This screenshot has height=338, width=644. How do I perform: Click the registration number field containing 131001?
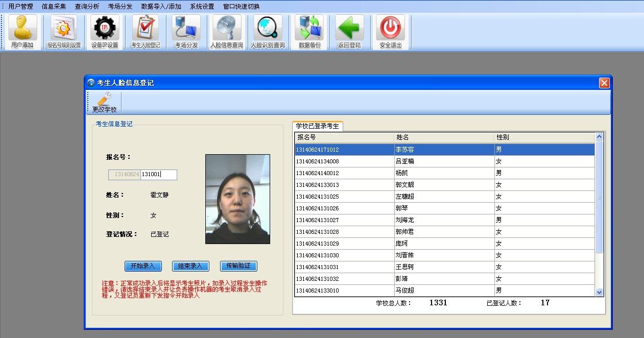pos(159,175)
